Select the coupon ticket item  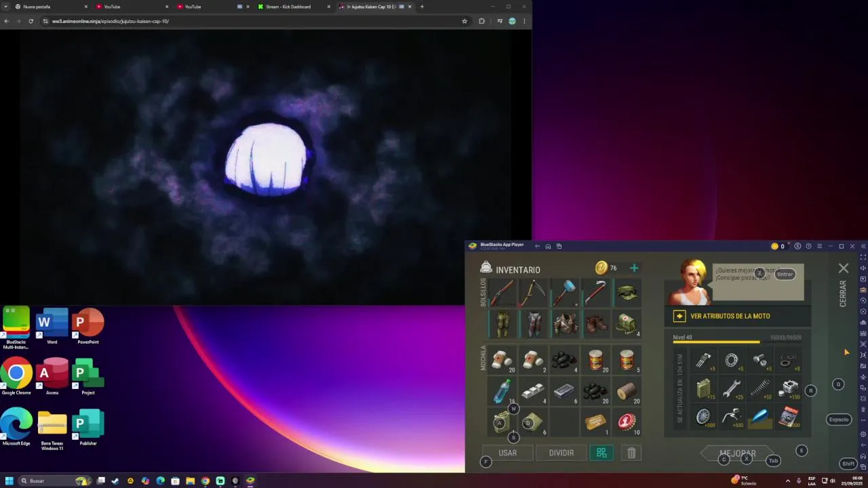tap(595, 422)
